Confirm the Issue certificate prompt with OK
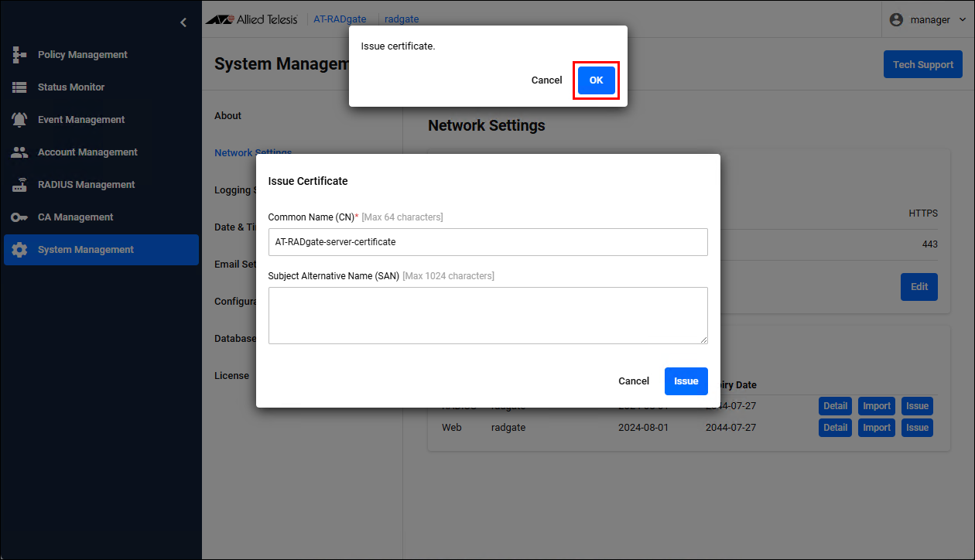The height and width of the screenshot is (560, 975). pyautogui.click(x=597, y=80)
